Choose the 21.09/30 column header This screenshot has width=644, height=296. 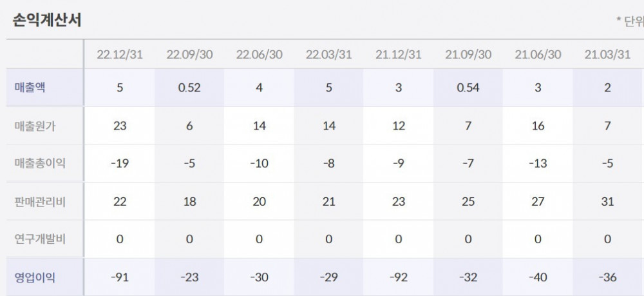pos(468,54)
